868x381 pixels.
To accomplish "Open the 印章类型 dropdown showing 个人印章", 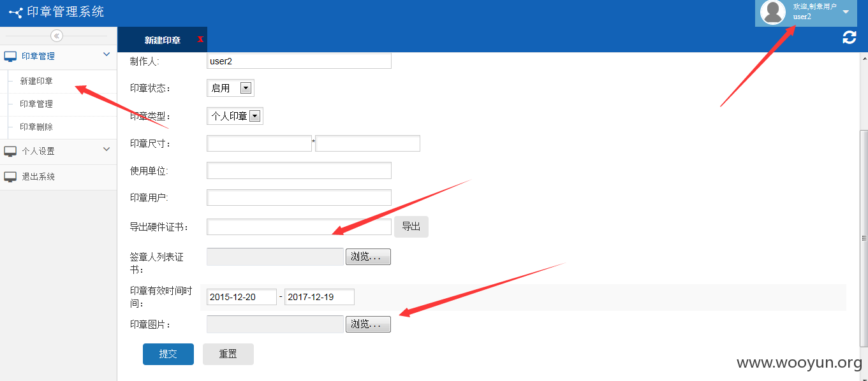I will pos(235,116).
